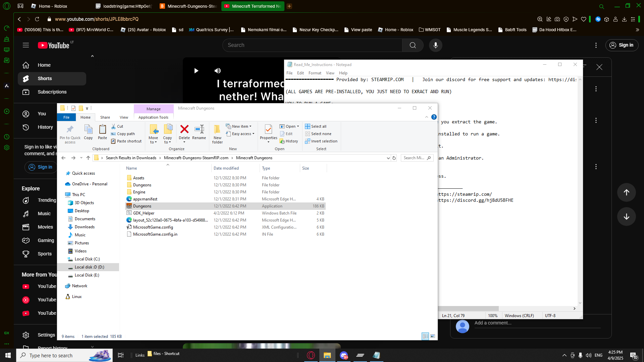
Task: Click Invert selection in the ribbon
Action: (x=321, y=141)
